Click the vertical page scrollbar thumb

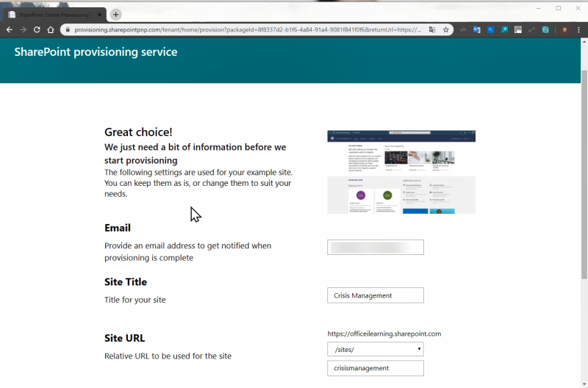pyautogui.click(x=584, y=174)
